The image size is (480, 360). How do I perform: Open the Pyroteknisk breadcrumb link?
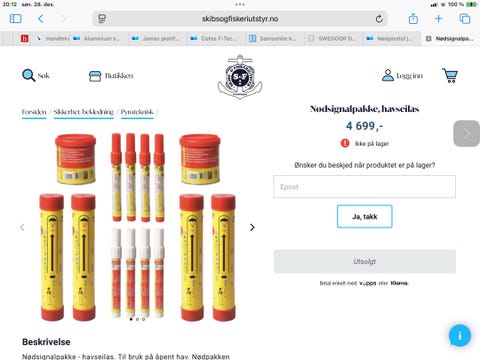tap(137, 112)
